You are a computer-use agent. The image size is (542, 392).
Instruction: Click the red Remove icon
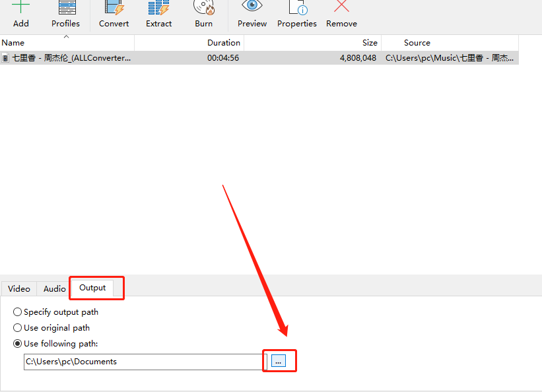(341, 7)
